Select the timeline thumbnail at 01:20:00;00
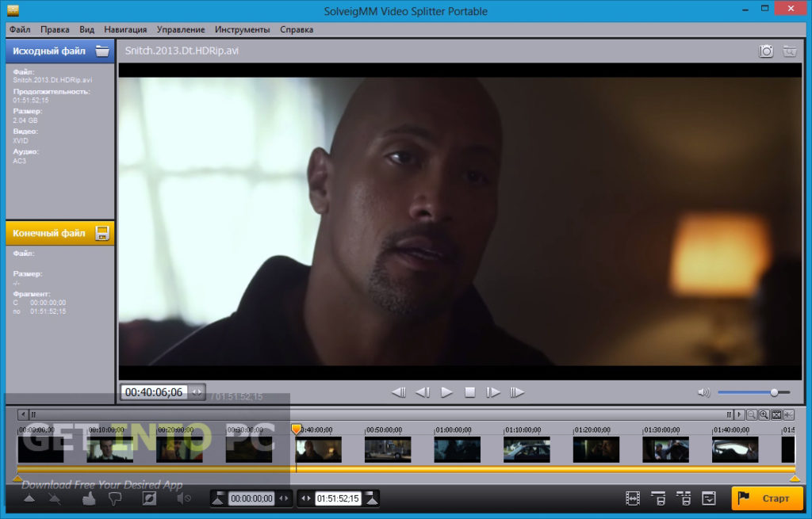 [x=596, y=449]
